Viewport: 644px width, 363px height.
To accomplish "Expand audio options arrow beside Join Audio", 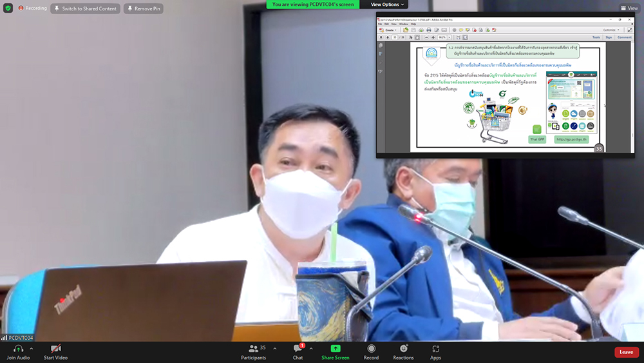I will [x=31, y=348].
